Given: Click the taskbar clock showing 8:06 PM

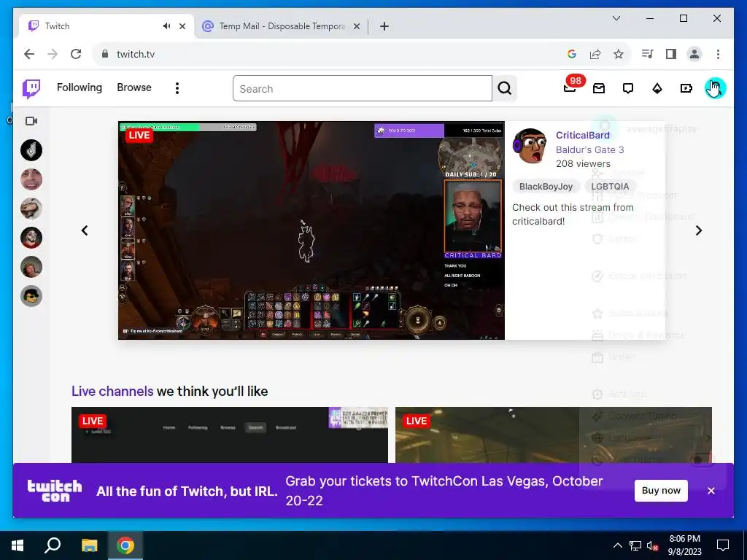Looking at the screenshot, I should click(x=684, y=545).
